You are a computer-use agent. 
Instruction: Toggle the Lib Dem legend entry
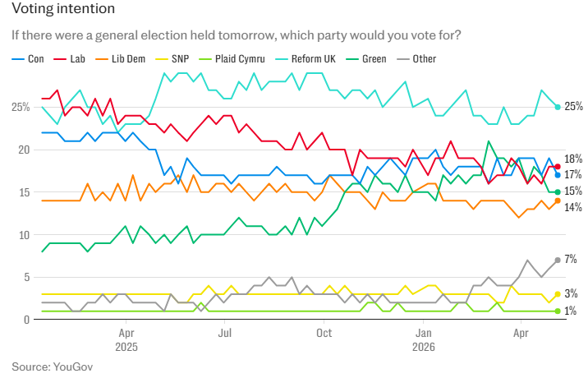[120, 59]
